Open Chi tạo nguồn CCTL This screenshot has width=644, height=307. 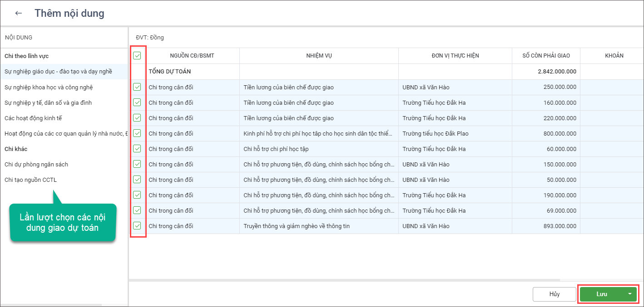pyautogui.click(x=30, y=180)
